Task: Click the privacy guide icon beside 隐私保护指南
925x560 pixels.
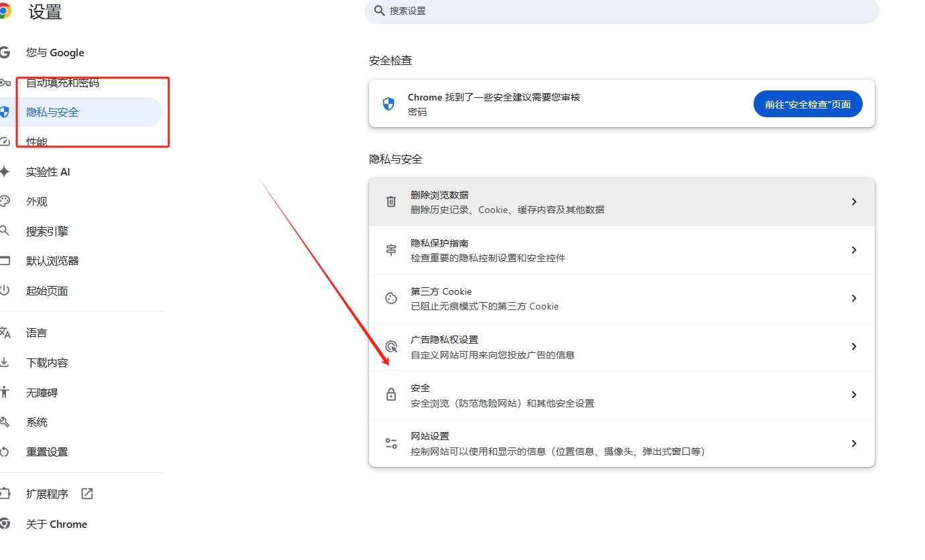Action: click(390, 250)
